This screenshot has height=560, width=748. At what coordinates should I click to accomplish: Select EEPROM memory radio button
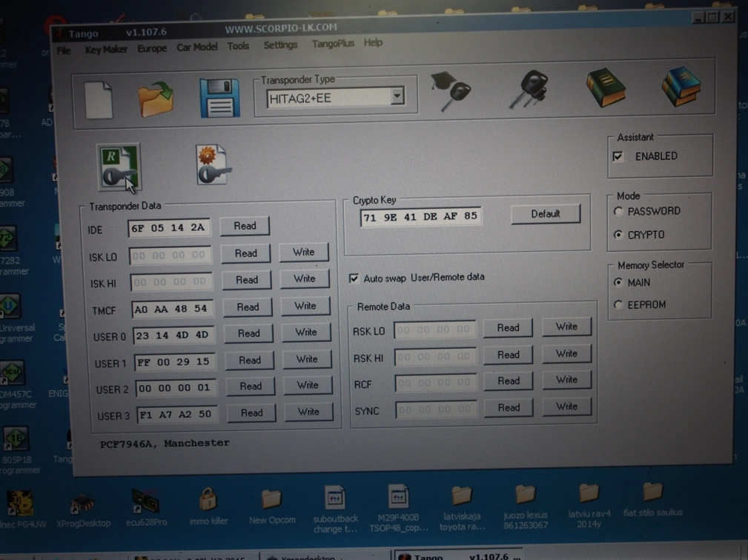click(618, 304)
